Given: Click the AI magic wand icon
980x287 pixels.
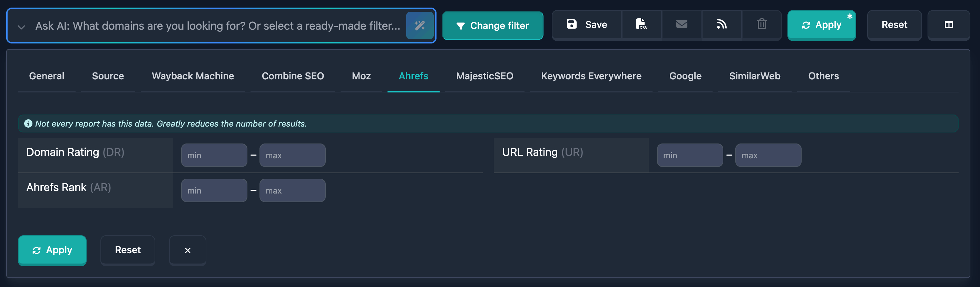Looking at the screenshot, I should click(420, 26).
